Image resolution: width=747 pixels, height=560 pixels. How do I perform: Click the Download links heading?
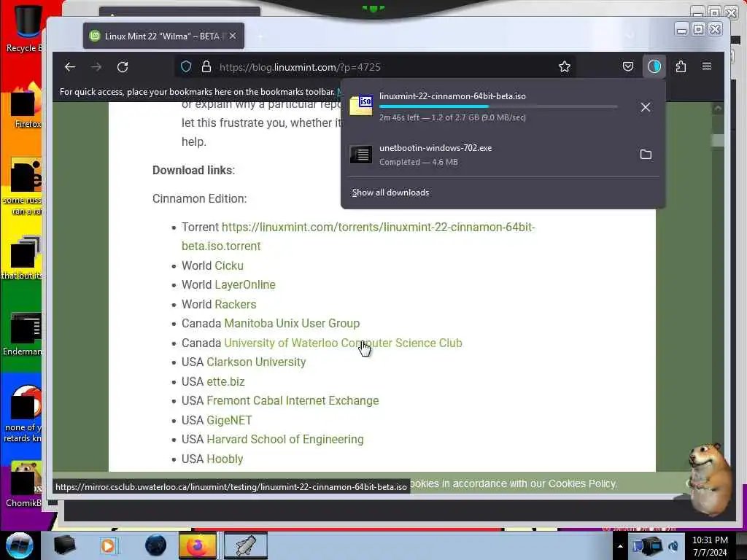pyautogui.click(x=193, y=170)
